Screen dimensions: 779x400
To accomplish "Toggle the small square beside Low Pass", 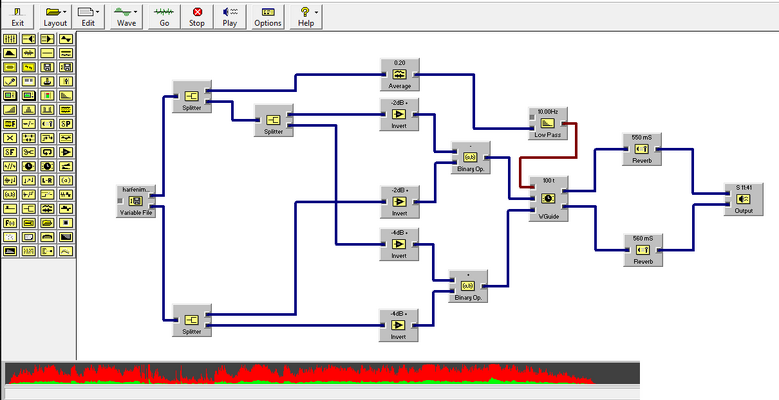I will [x=531, y=117].
